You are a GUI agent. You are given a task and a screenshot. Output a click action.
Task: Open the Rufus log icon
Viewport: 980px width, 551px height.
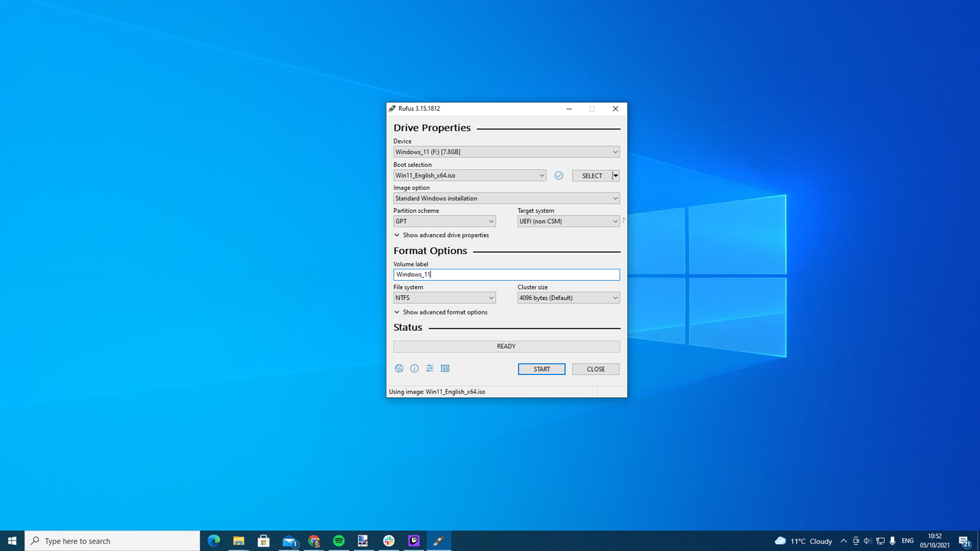click(445, 368)
